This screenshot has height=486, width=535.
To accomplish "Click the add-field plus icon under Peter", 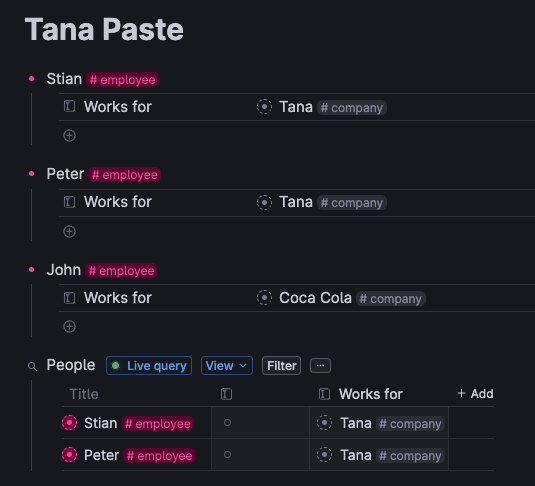I will [x=69, y=231].
